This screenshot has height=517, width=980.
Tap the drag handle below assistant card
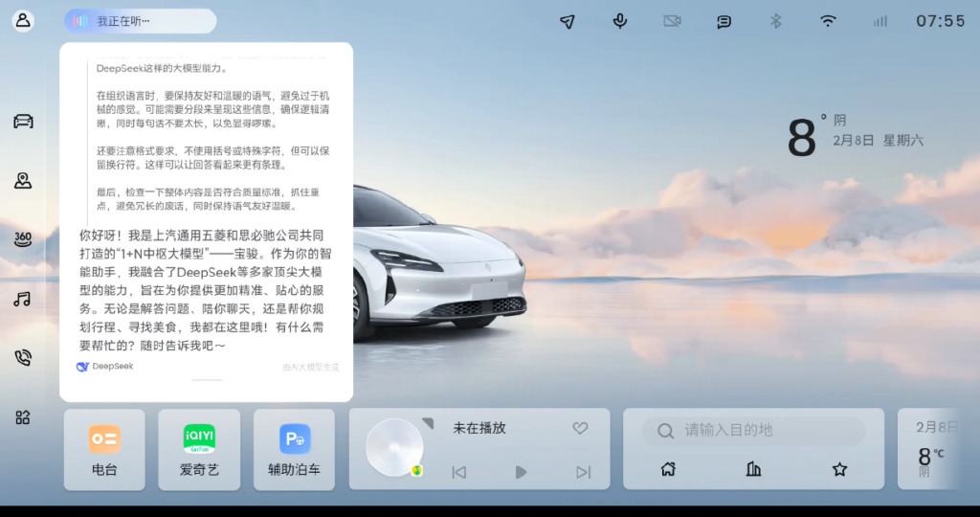coord(207,379)
